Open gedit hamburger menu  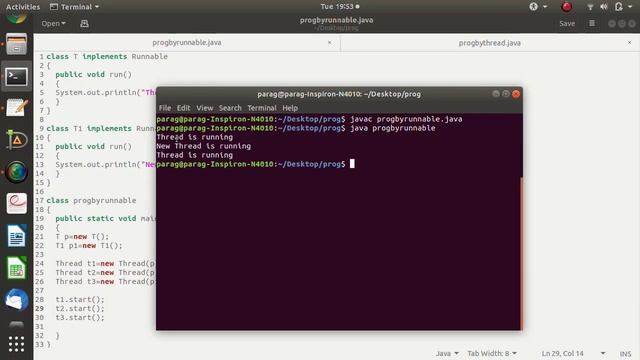tap(592, 24)
